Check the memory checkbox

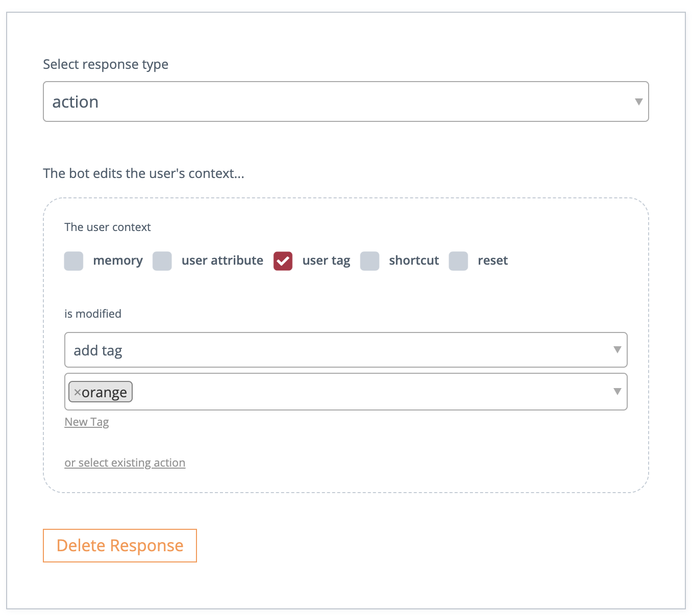click(x=73, y=261)
